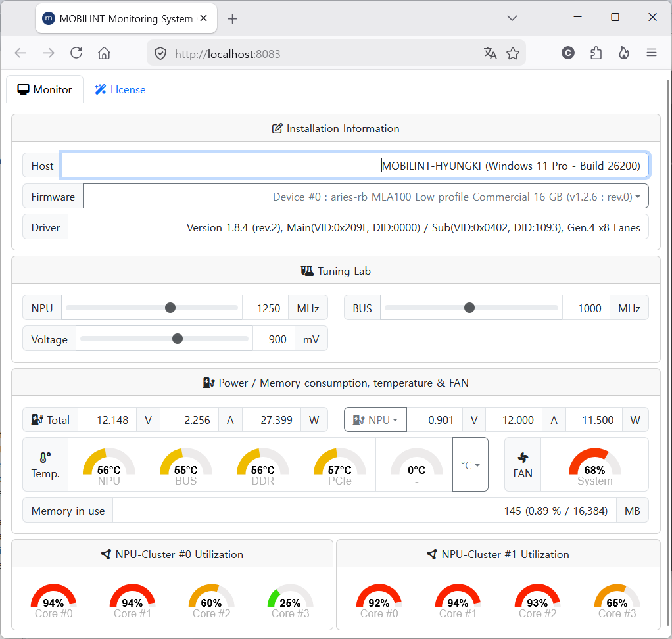Click the NPU-Cluster #1 Utilization icon
The width and height of the screenshot is (672, 639).
coord(432,554)
